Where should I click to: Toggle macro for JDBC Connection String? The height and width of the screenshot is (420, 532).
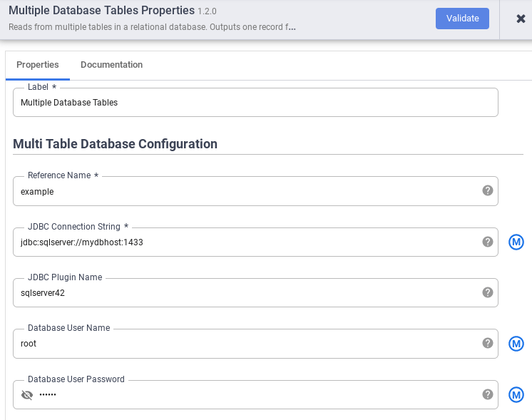tap(516, 242)
